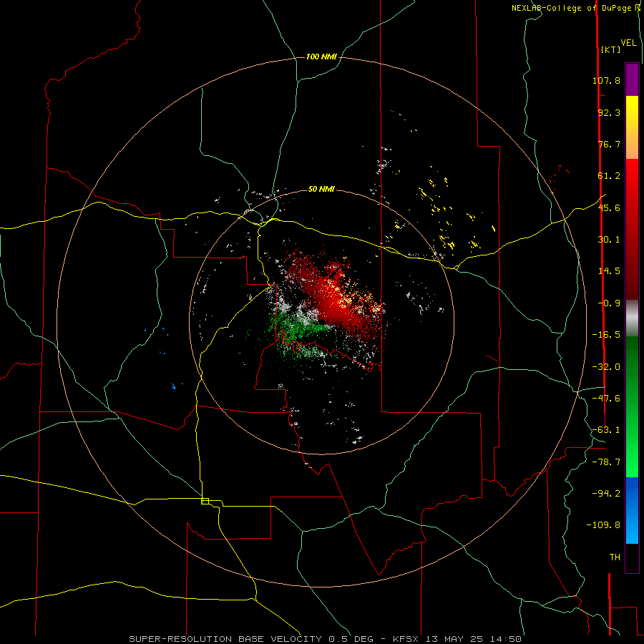The image size is (644, 644).
Task: Click the -32.0 value on velocity scale
Action: pyautogui.click(x=606, y=367)
